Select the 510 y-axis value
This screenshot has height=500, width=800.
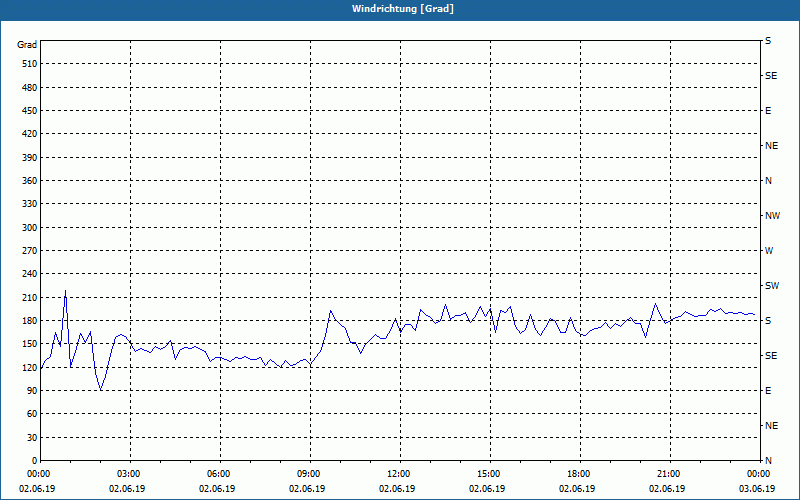pos(29,64)
